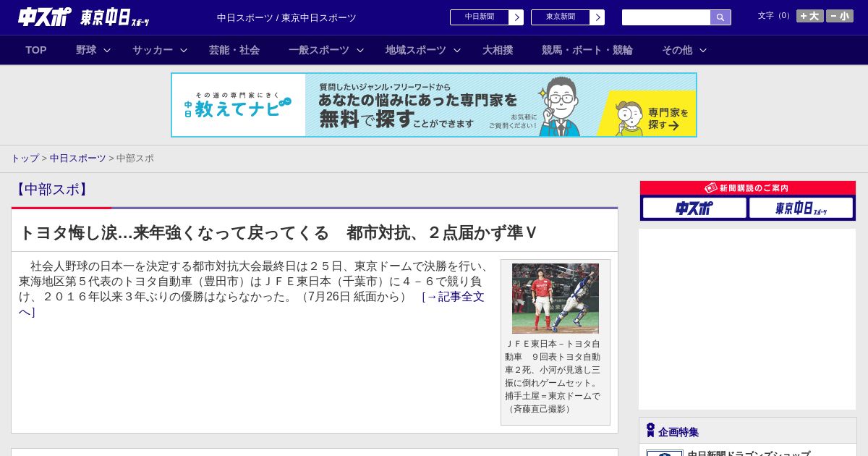Increase font size with the 大 button
This screenshot has width=868, height=456.
[809, 16]
